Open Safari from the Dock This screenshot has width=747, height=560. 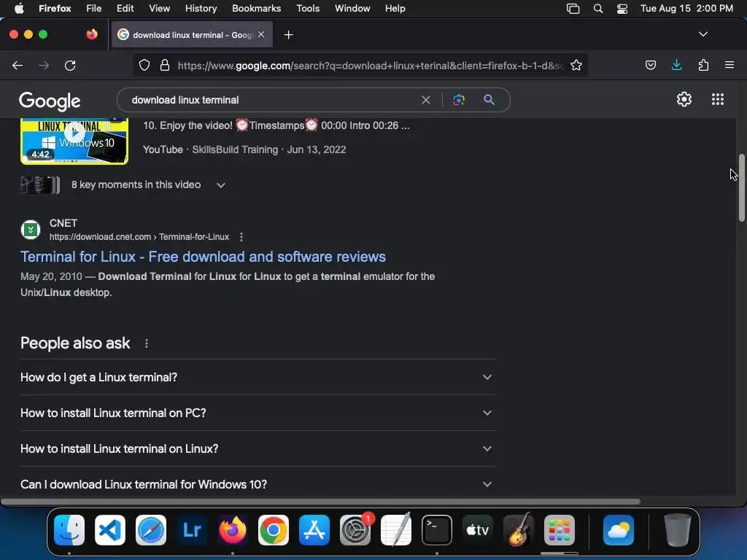tap(151, 530)
